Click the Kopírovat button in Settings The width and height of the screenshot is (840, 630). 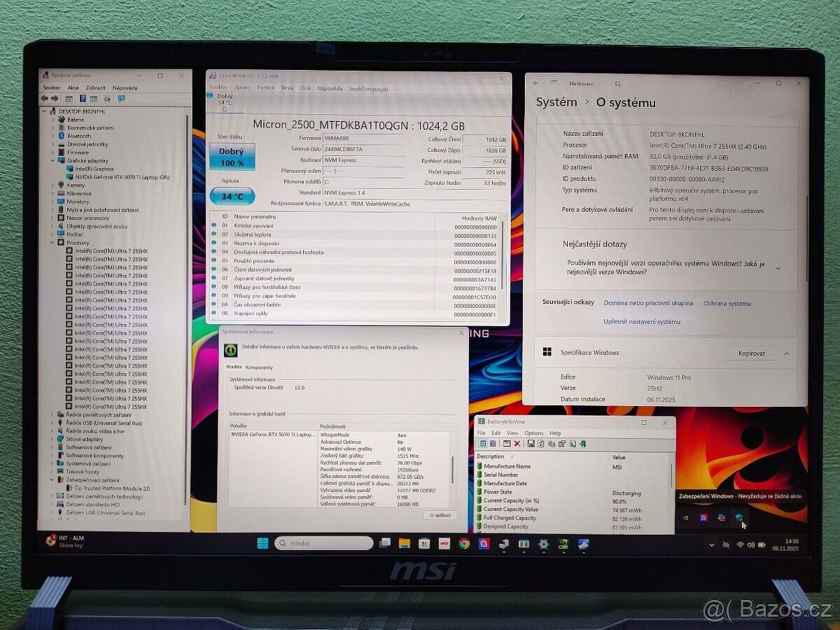[750, 353]
